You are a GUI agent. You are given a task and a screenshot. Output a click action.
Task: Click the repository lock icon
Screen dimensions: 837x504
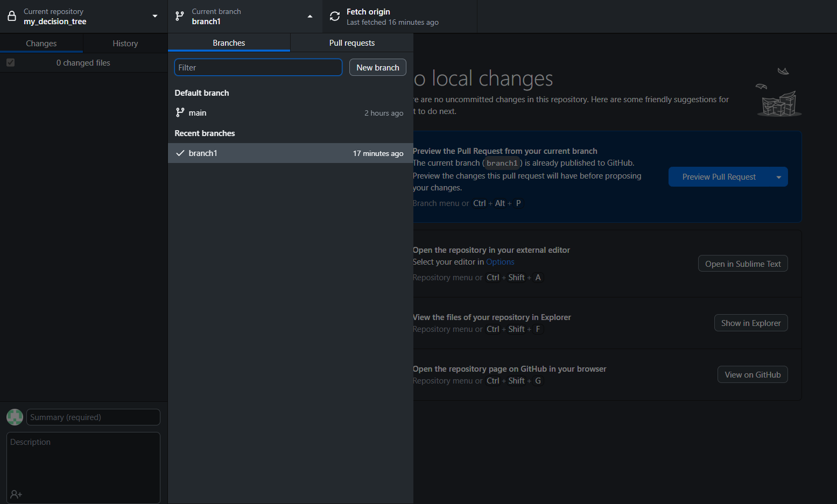(x=12, y=16)
